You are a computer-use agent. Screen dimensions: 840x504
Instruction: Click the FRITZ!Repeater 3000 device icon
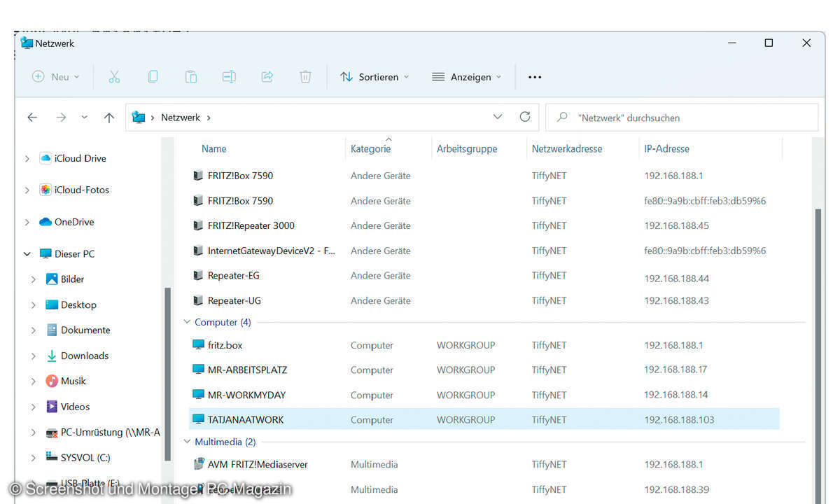[198, 225]
